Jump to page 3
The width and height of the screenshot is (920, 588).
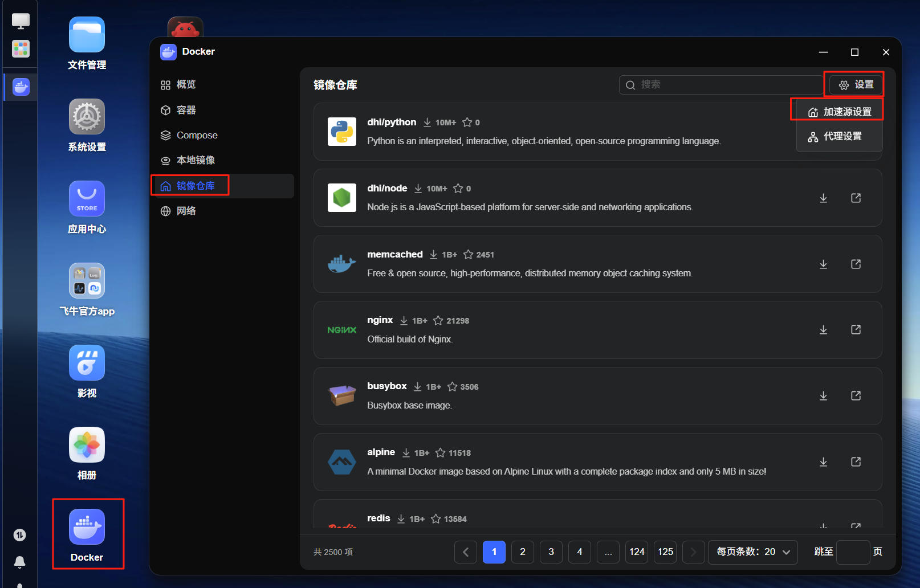[x=551, y=552]
